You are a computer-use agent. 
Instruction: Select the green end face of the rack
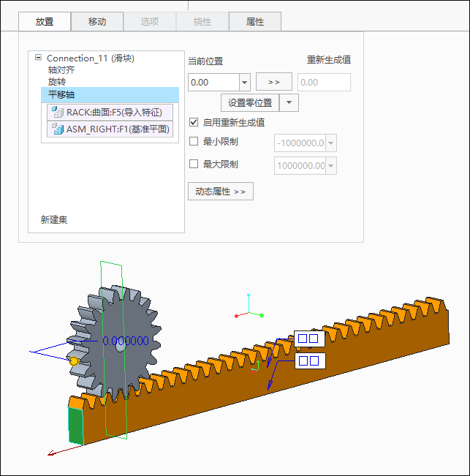pyautogui.click(x=75, y=426)
